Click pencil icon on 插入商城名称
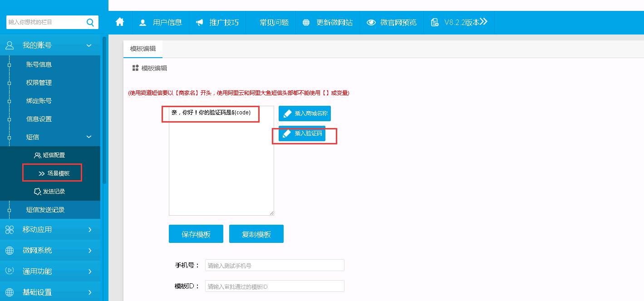 (x=287, y=113)
